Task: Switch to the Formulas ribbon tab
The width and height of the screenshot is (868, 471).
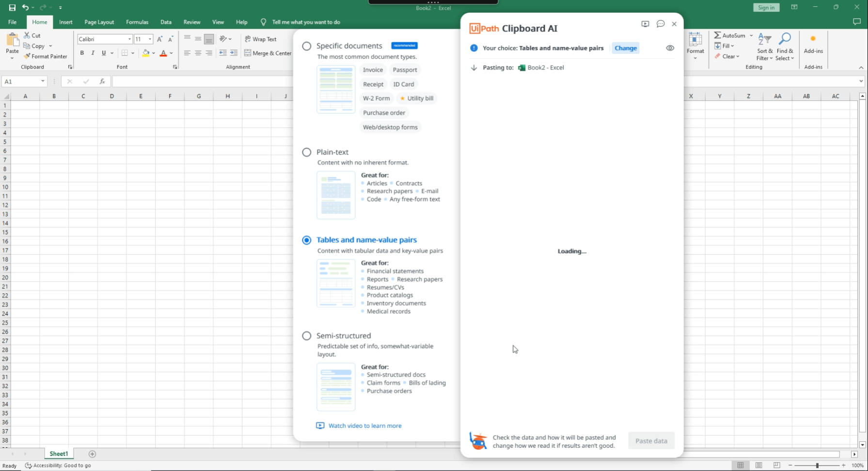Action: pos(137,22)
